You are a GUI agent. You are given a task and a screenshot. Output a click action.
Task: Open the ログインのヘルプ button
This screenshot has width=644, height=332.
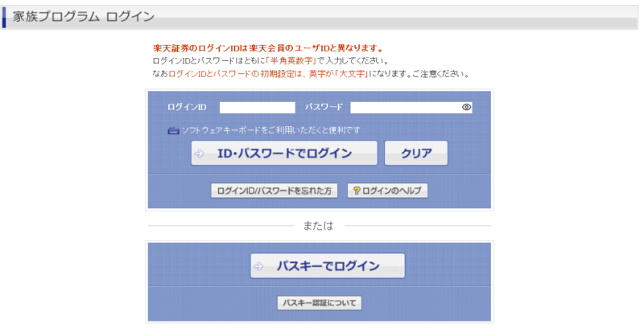pyautogui.click(x=387, y=191)
